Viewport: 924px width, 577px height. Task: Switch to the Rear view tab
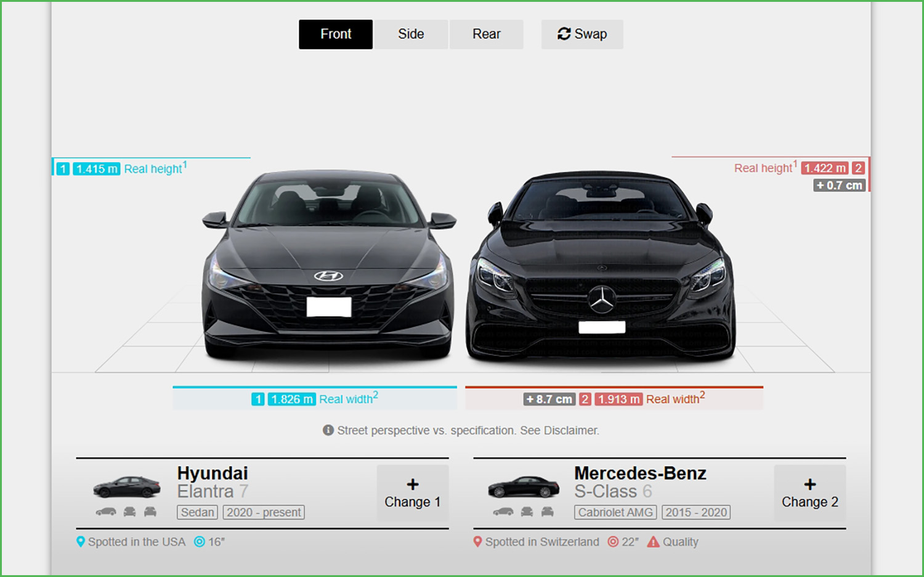487,35
